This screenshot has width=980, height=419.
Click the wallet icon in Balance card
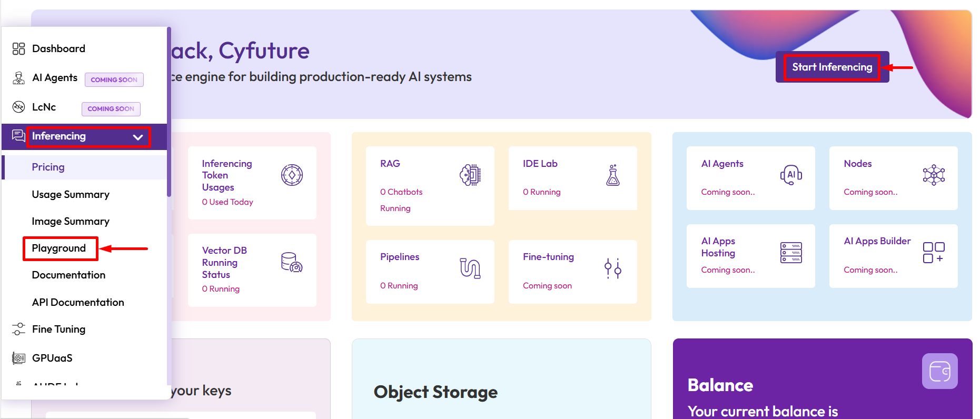(939, 371)
